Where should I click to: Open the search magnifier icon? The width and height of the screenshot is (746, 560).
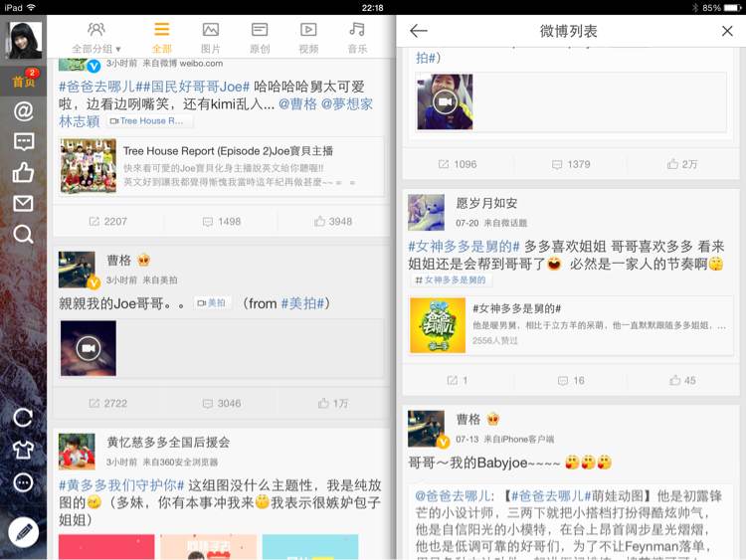tap(23, 234)
